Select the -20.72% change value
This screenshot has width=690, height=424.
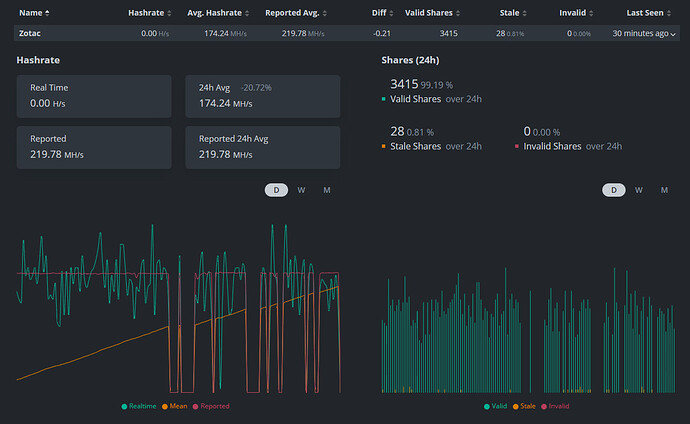coord(256,88)
